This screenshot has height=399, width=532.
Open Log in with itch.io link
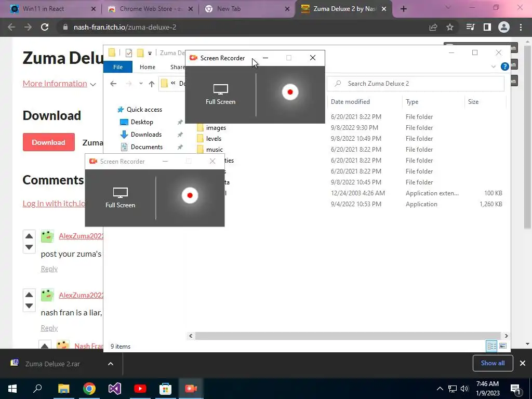(54, 203)
